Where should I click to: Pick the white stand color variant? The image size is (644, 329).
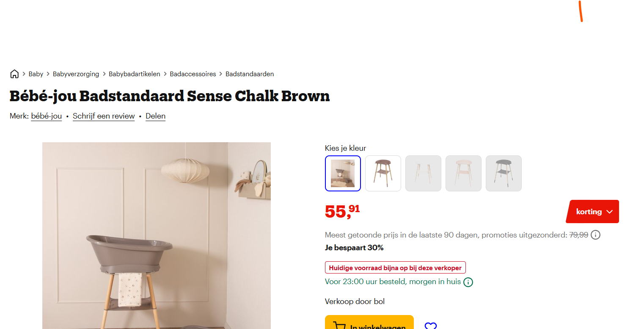coord(423,174)
